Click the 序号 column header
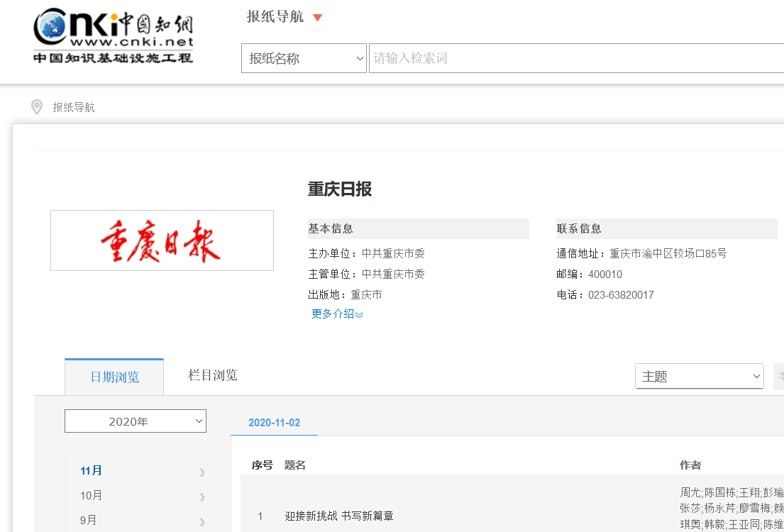784x532 pixels. (262, 465)
